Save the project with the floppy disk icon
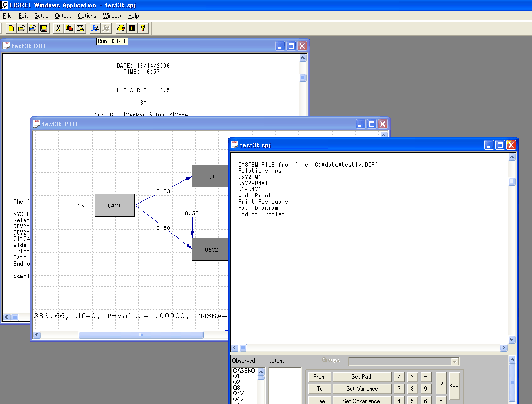The height and width of the screenshot is (404, 532). coord(44,28)
